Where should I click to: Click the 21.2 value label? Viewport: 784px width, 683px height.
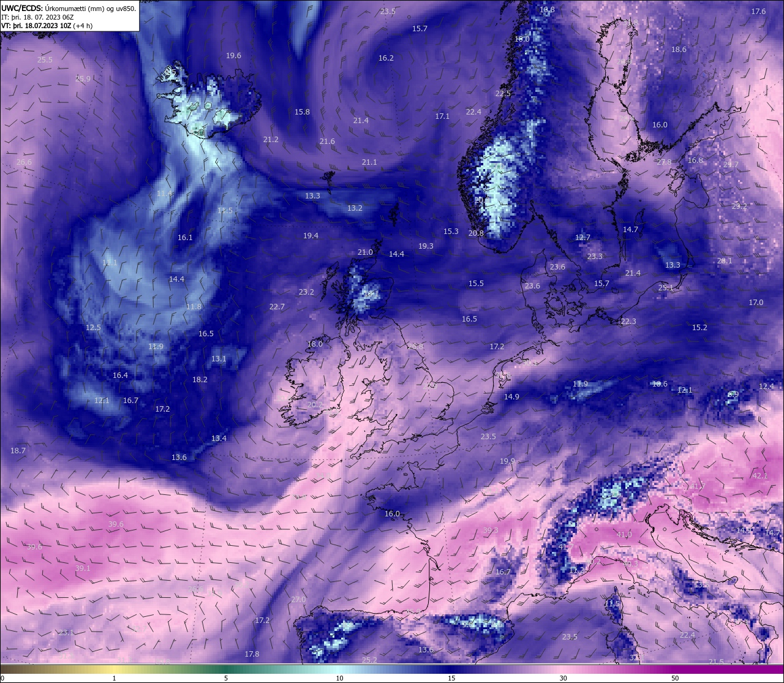click(271, 140)
